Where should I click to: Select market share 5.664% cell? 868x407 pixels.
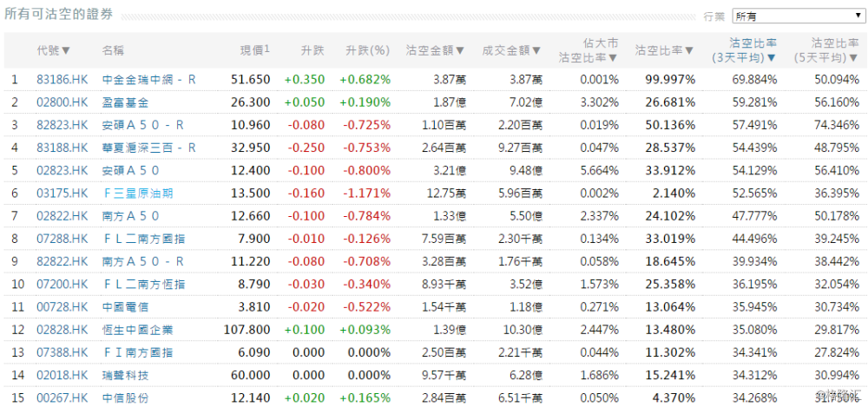coord(600,171)
